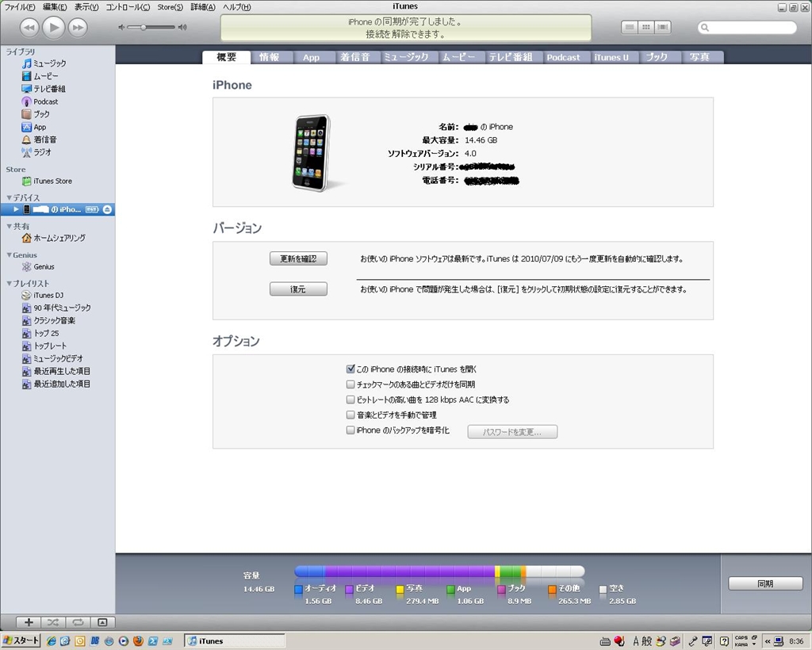Add a new playlist with plus button
Image resolution: width=812 pixels, height=650 pixels.
[29, 622]
